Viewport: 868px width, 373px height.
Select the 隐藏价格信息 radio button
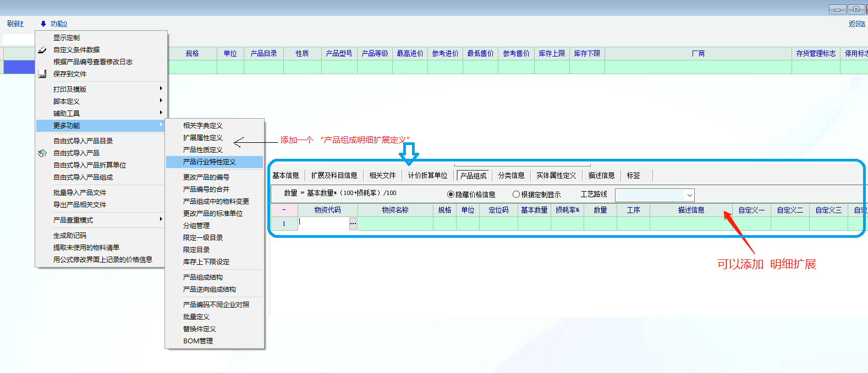[451, 194]
